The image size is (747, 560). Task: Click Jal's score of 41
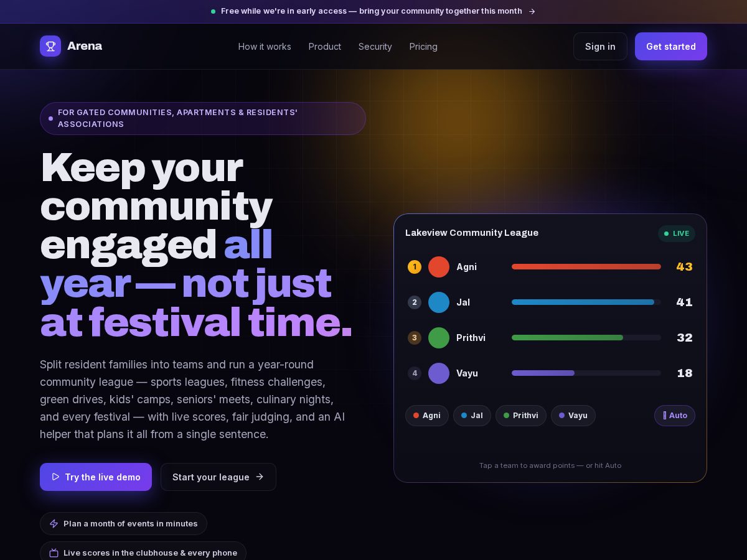[x=685, y=302]
